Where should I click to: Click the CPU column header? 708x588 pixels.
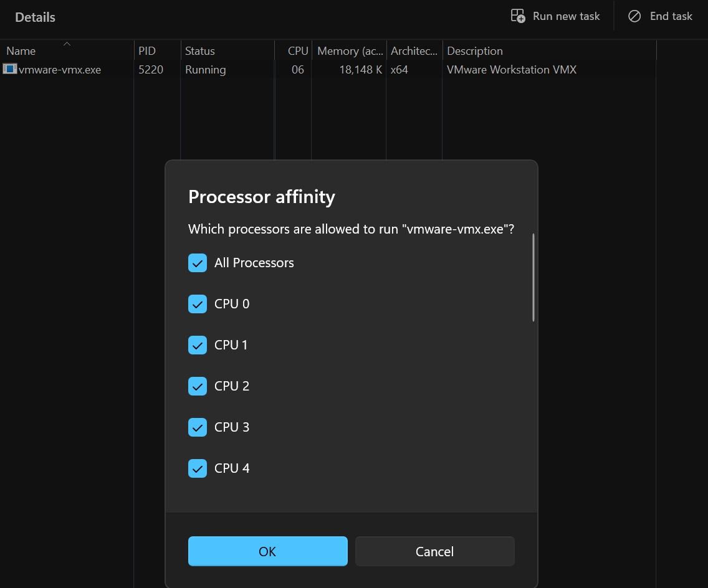[298, 51]
